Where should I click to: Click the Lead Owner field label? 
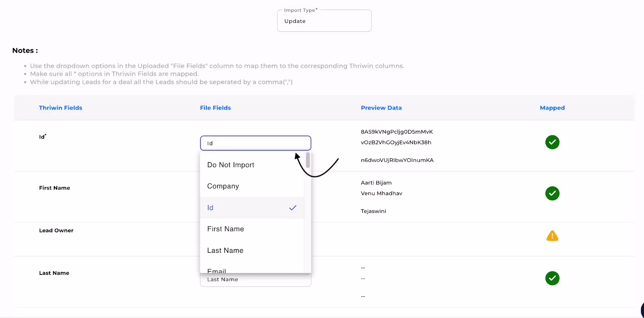[56, 230]
